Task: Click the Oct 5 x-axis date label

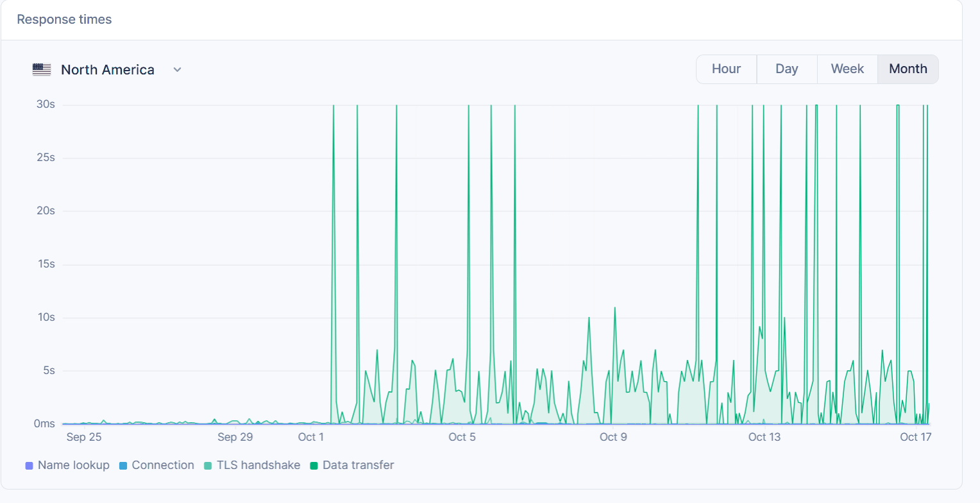Action: coord(462,438)
